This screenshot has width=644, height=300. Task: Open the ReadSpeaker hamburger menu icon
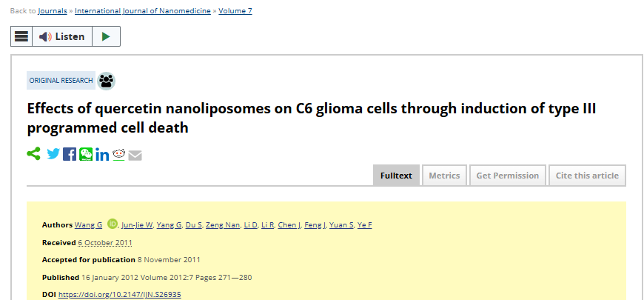point(21,36)
